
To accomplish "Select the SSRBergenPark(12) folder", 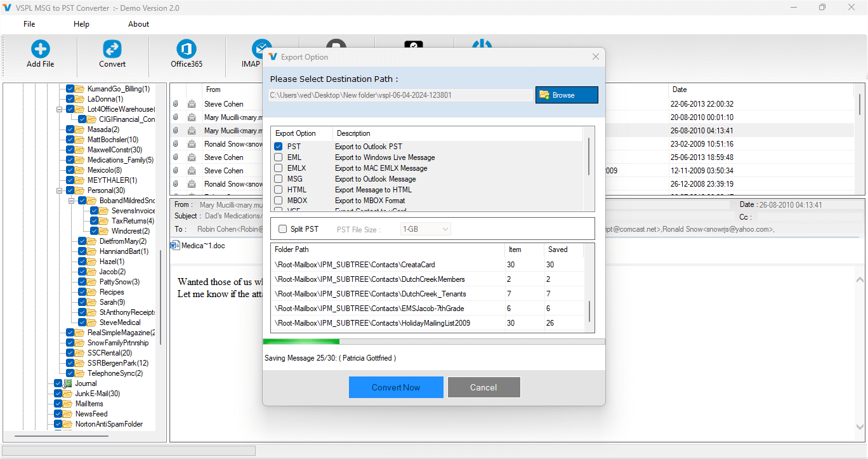I will (x=118, y=363).
